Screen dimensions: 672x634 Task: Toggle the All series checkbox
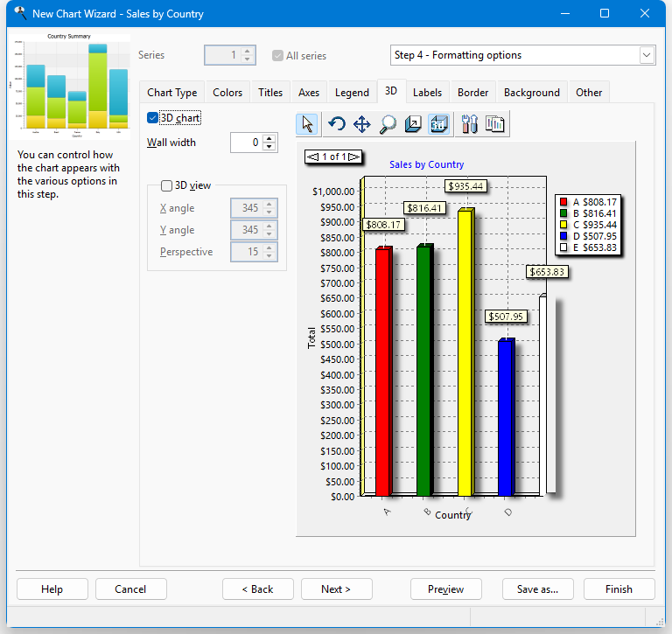coord(278,56)
